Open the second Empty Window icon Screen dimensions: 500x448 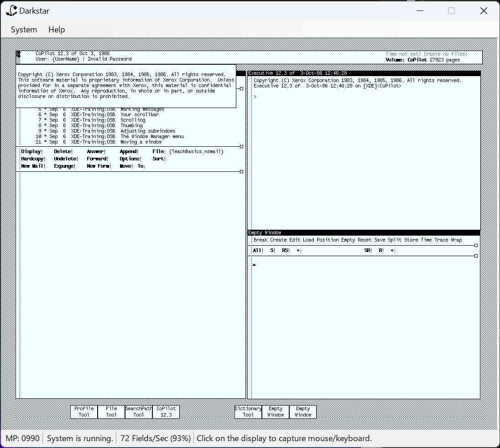click(303, 412)
